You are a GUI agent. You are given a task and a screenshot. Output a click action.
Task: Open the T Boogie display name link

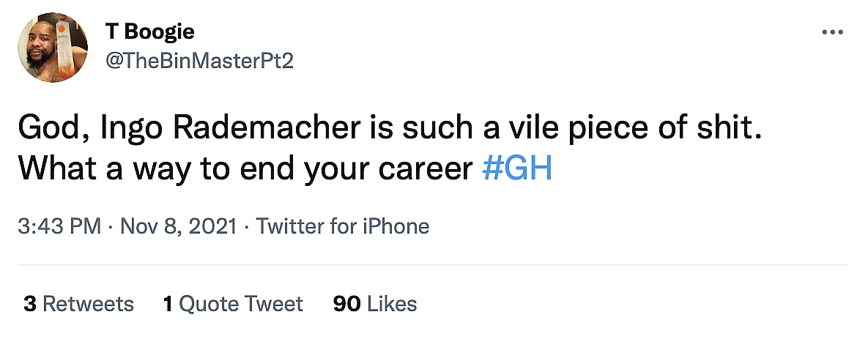(x=149, y=33)
